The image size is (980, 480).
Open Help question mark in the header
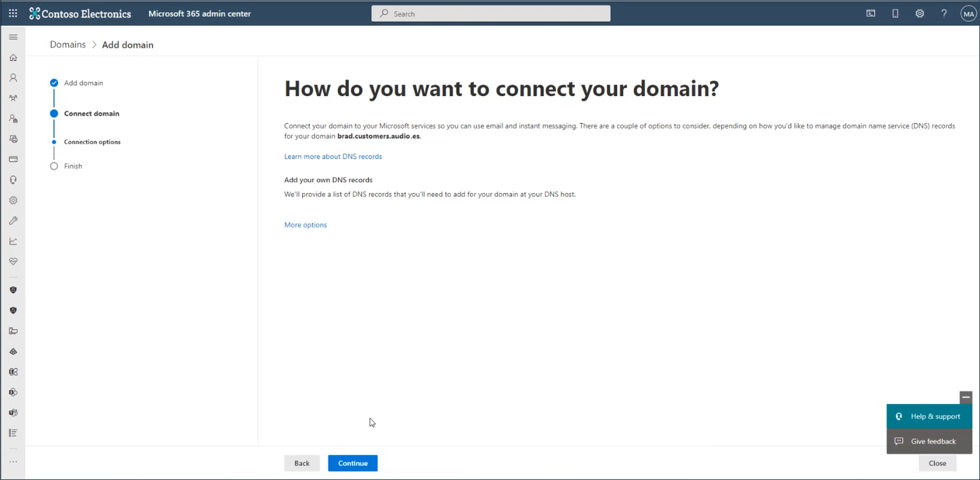click(x=944, y=14)
